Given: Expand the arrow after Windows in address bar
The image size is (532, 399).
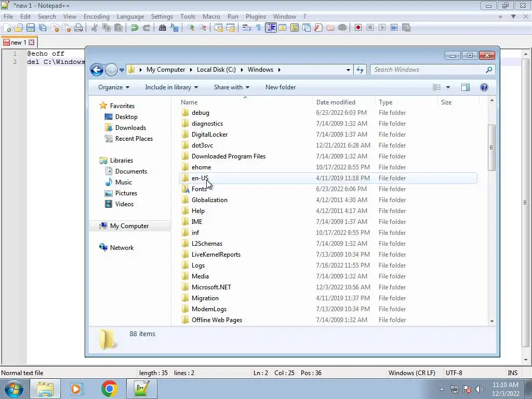Looking at the screenshot, I should [x=279, y=70].
